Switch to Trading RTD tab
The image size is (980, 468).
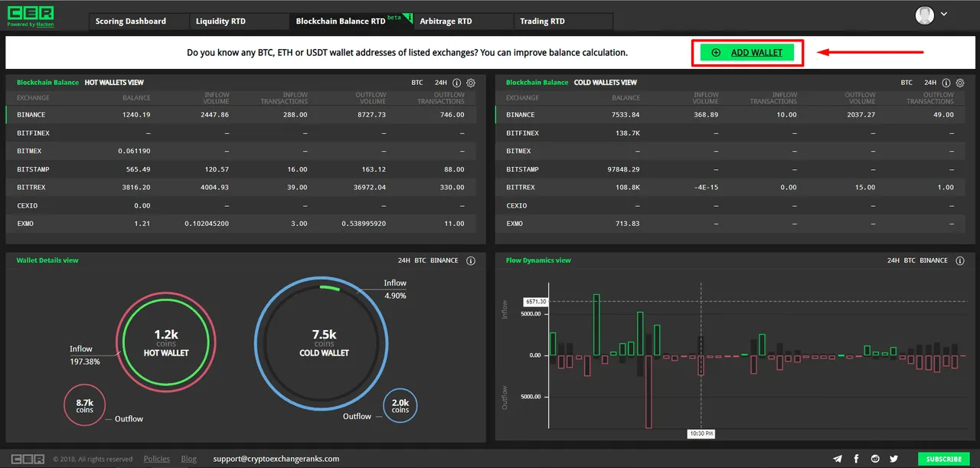click(563, 21)
